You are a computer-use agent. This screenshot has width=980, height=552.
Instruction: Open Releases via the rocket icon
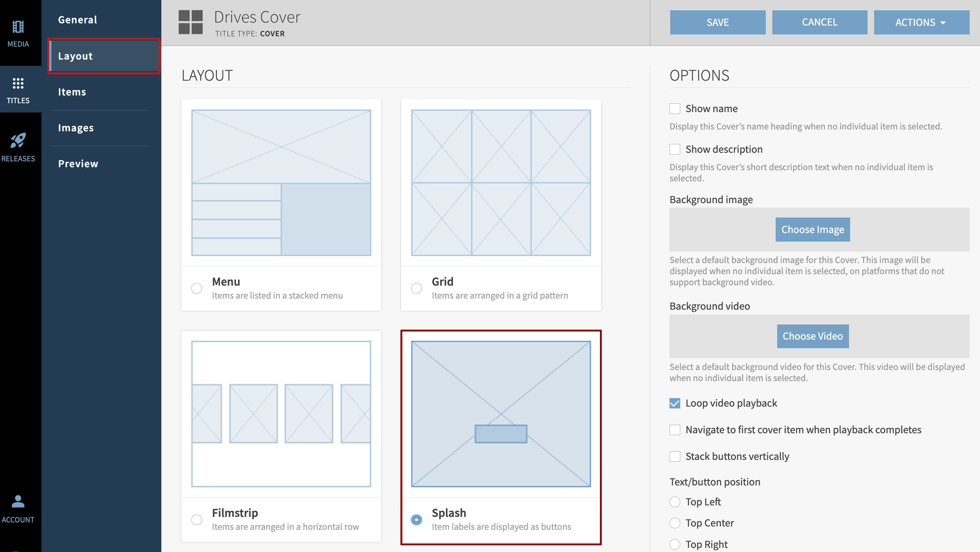(18, 140)
